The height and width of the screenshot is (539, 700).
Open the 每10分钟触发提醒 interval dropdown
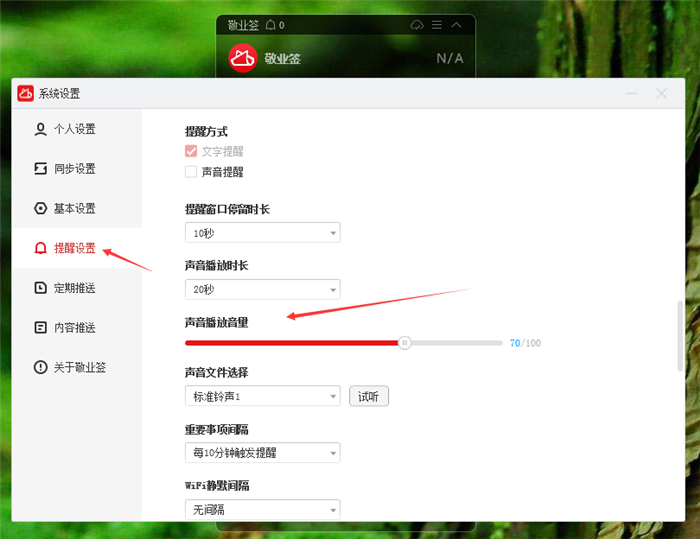pos(263,453)
